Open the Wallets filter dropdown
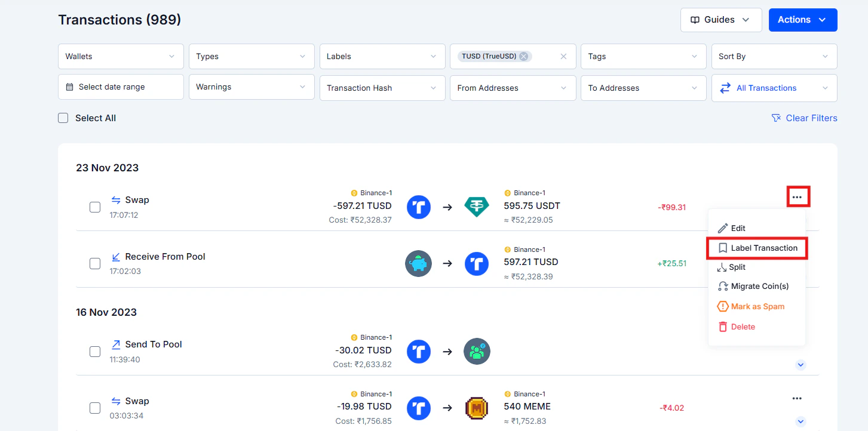The width and height of the screenshot is (868, 431). click(121, 56)
